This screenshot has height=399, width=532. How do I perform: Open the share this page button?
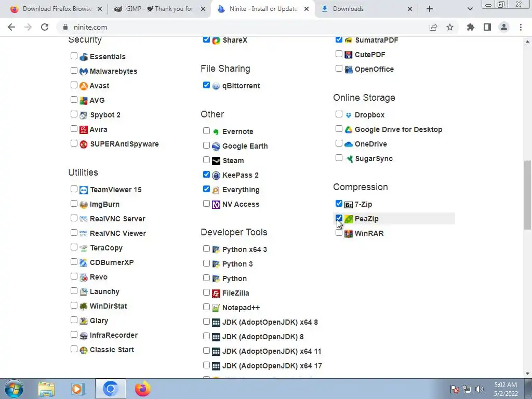point(433,27)
